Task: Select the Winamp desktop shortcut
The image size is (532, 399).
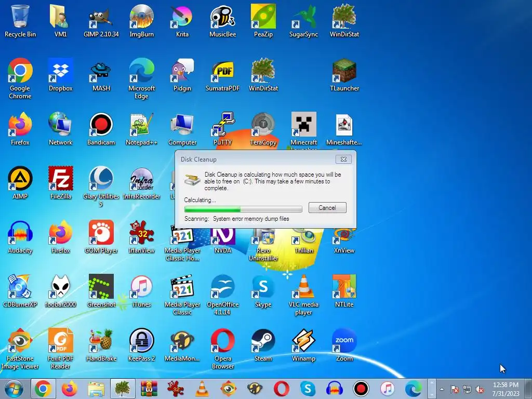Action: click(x=303, y=345)
